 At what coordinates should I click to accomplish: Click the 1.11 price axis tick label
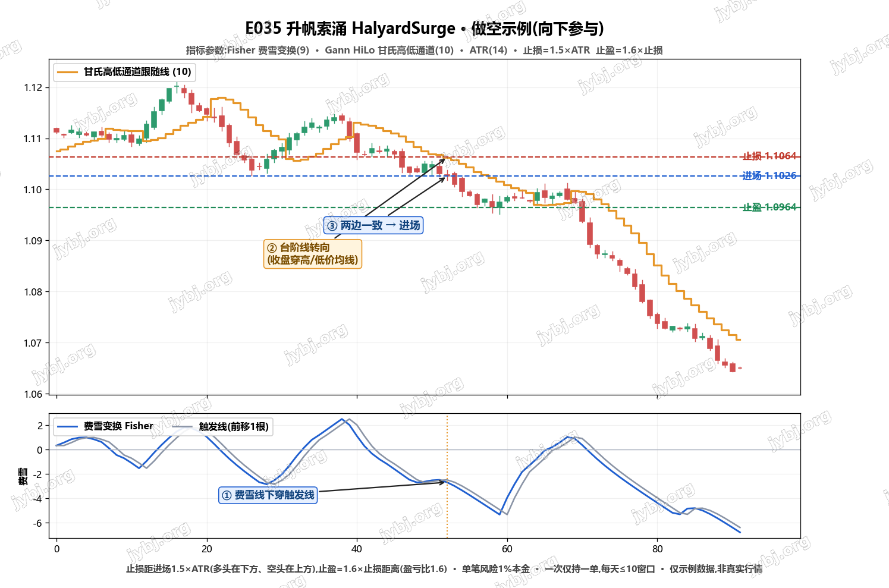coord(33,139)
